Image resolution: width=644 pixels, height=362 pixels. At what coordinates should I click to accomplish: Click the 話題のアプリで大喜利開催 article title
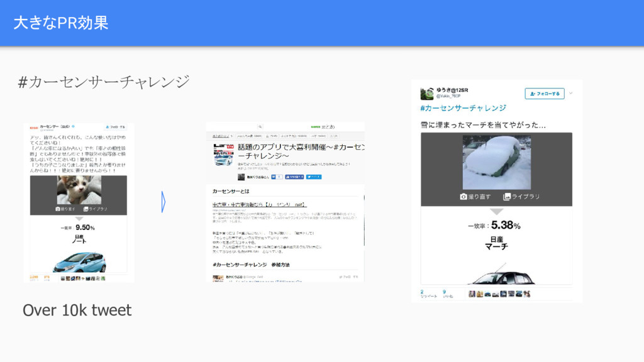tap(301, 151)
